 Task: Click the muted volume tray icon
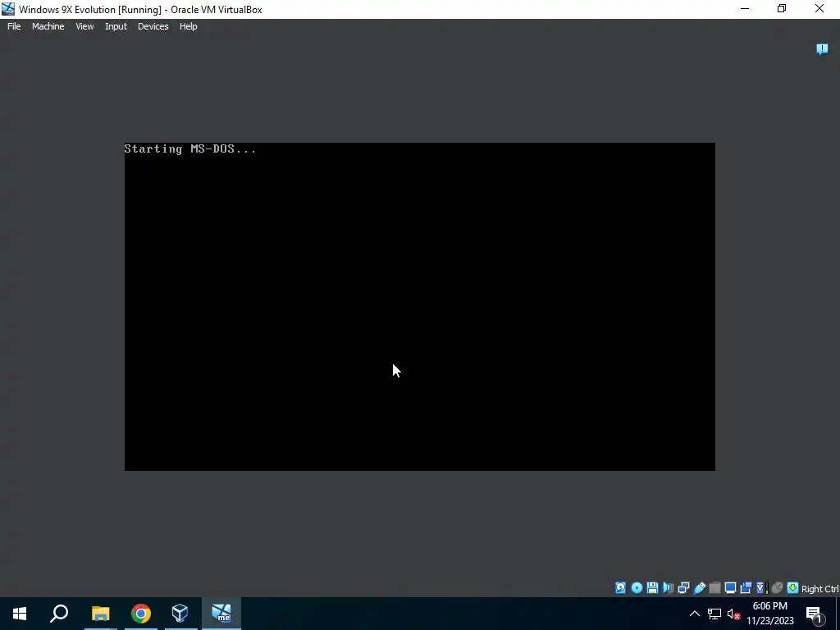(734, 614)
